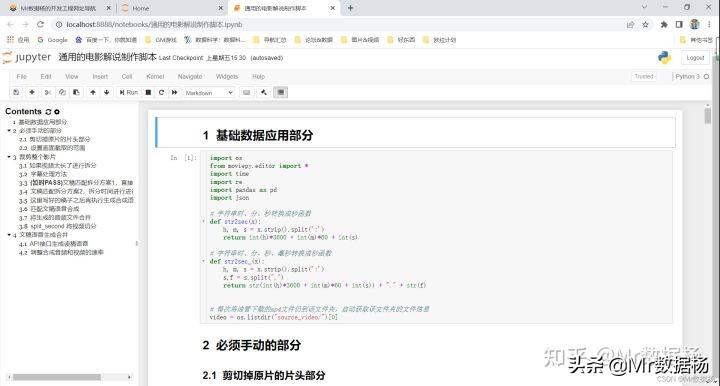Restart the kernel with the circular arrow
720x386 pixels.
[x=161, y=92]
